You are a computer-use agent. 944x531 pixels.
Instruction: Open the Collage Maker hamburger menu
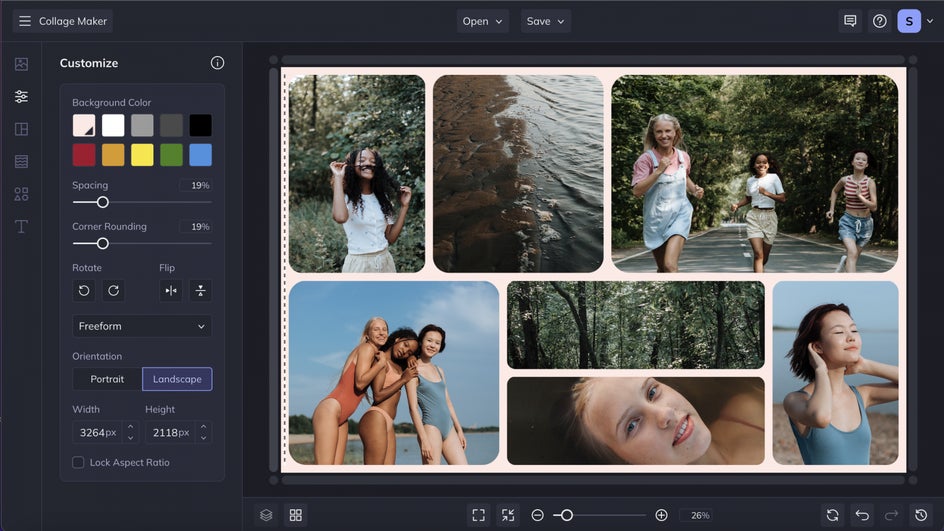point(25,21)
